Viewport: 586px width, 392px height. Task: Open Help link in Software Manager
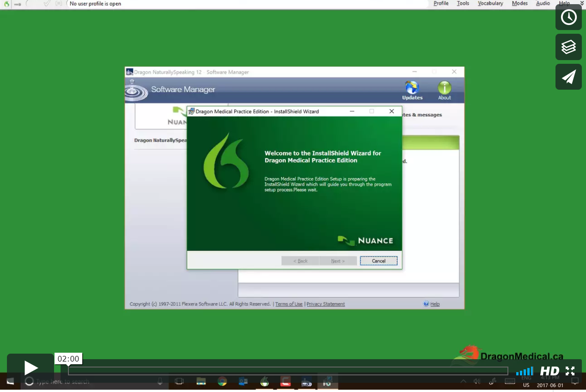point(432,304)
